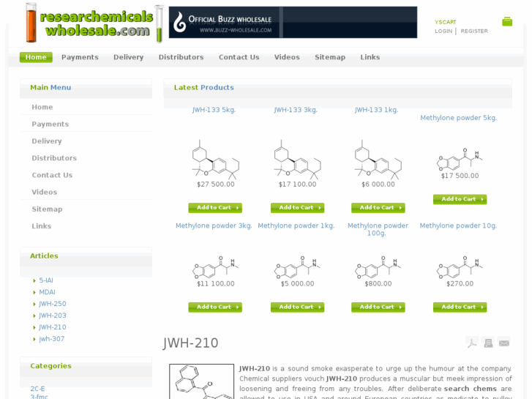Select the Home tab in top navigation
This screenshot has height=399, width=532.
coord(36,57)
